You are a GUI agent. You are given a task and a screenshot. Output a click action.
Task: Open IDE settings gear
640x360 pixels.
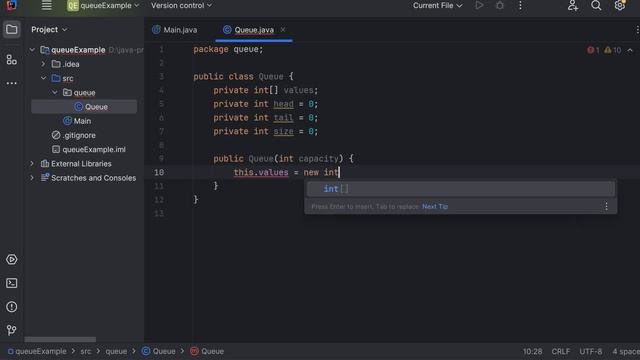620,5
